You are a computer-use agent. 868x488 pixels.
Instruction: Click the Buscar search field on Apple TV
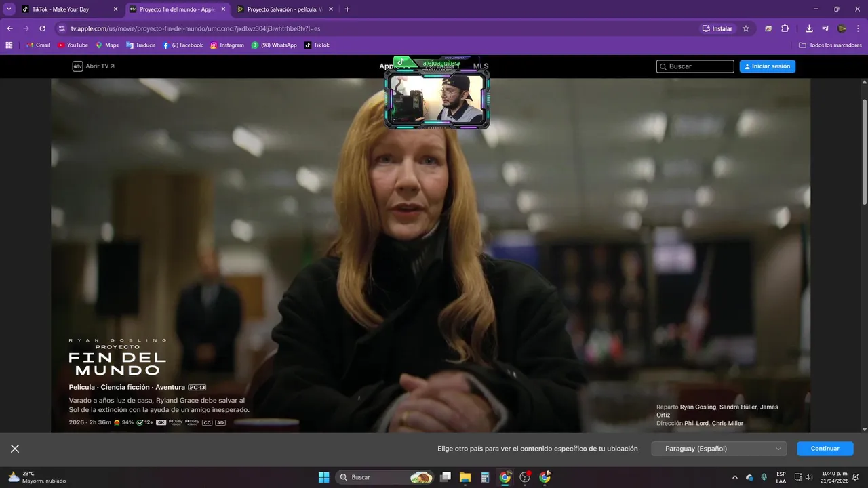click(x=695, y=66)
